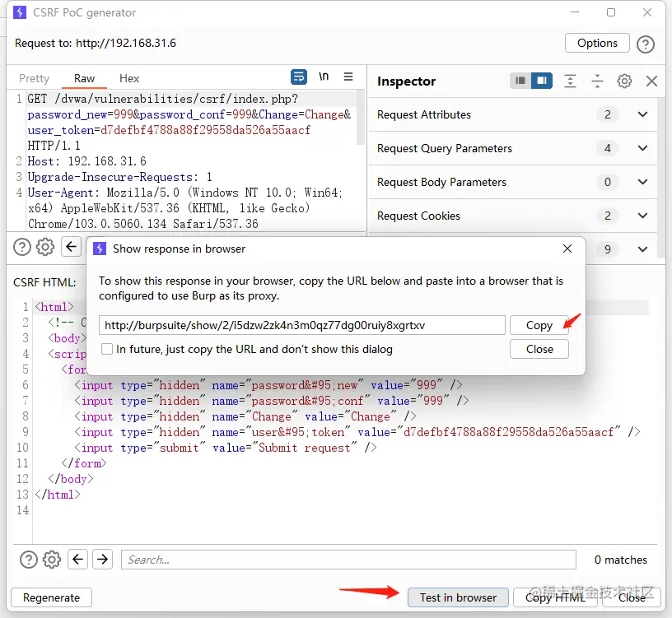This screenshot has width=672, height=618.
Task: Click help icon below request editor
Action: pyautogui.click(x=22, y=247)
